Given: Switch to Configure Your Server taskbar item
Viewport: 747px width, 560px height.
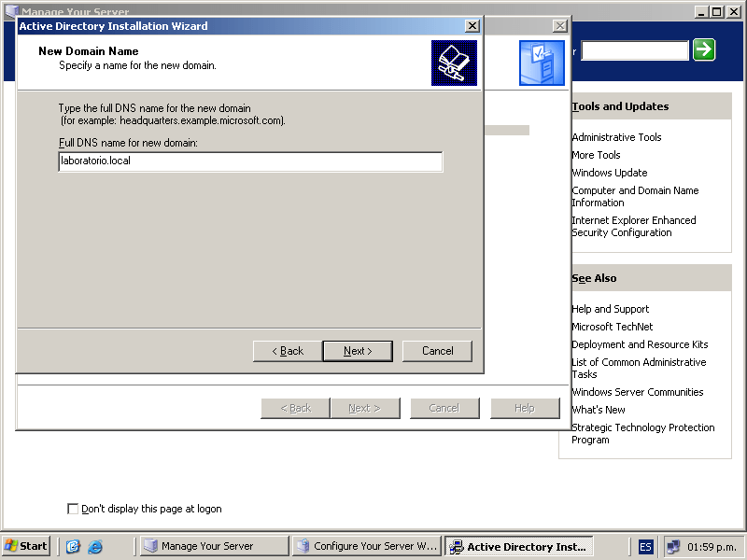Looking at the screenshot, I should click(366, 547).
